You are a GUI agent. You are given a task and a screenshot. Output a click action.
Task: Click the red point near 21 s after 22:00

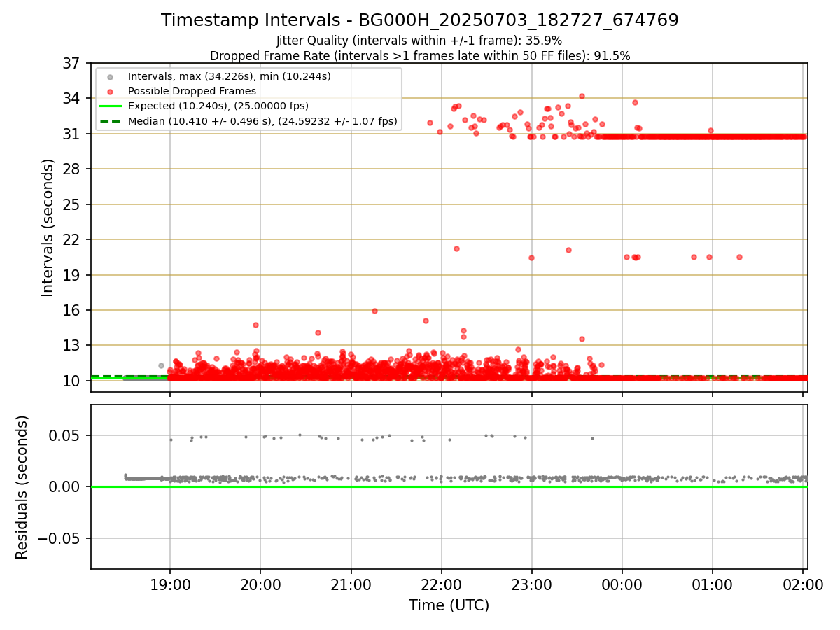click(456, 248)
